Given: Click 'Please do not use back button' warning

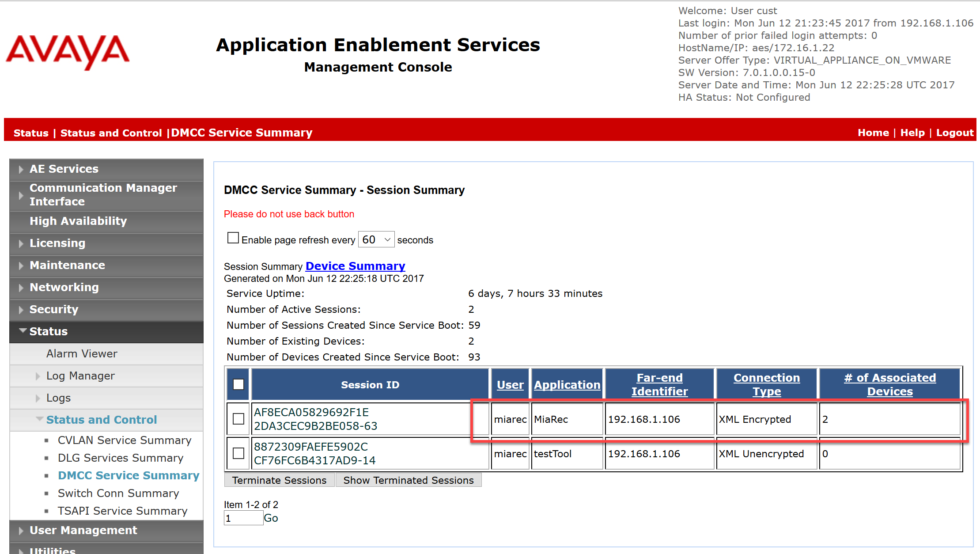Looking at the screenshot, I should click(289, 214).
